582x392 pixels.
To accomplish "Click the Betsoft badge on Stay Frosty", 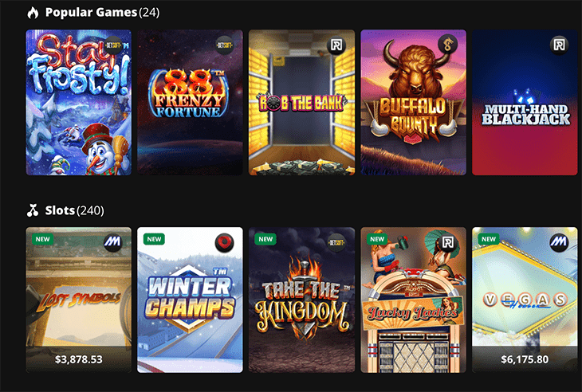I will pos(113,45).
